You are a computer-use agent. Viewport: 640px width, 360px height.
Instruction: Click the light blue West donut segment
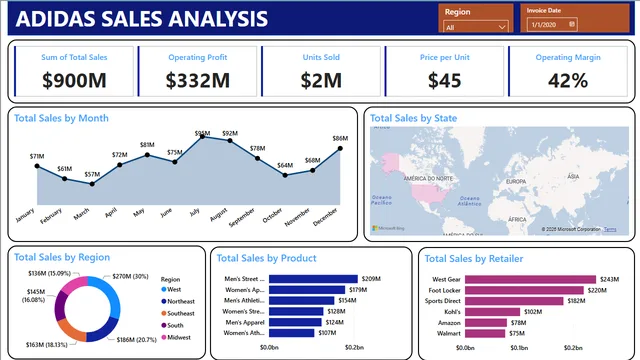pyautogui.click(x=110, y=293)
